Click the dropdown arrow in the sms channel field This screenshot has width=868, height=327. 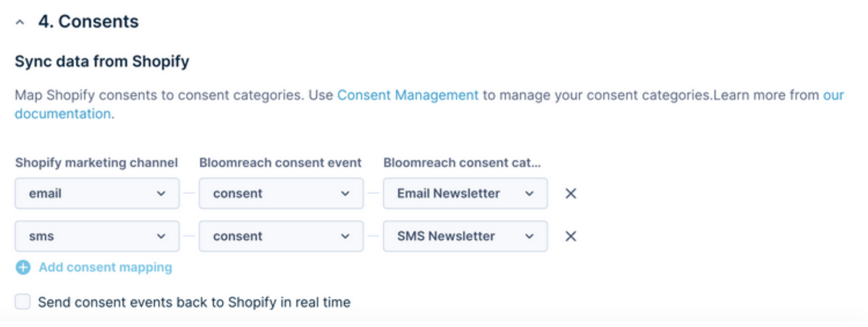pos(161,236)
